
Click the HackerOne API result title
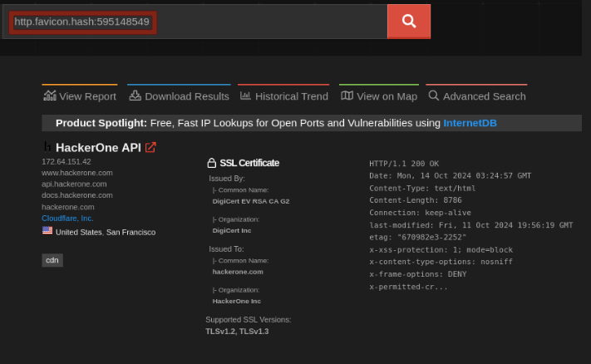(x=98, y=147)
